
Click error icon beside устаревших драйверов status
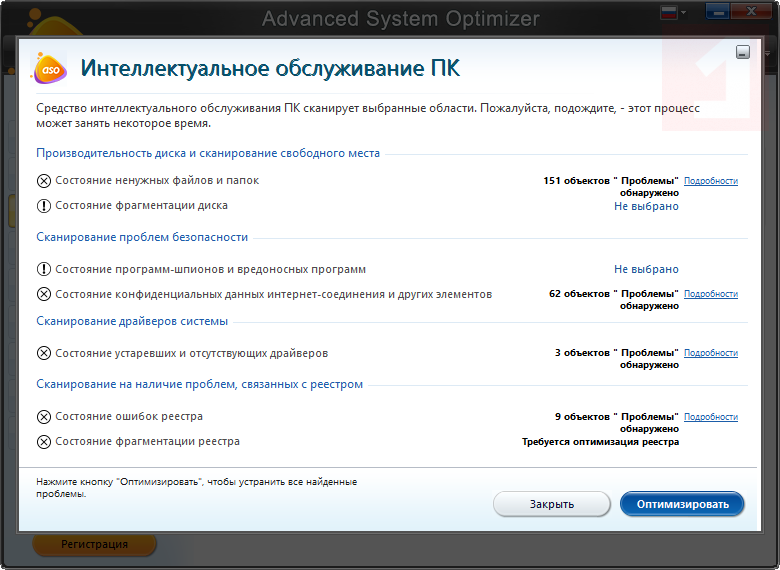tap(44, 354)
